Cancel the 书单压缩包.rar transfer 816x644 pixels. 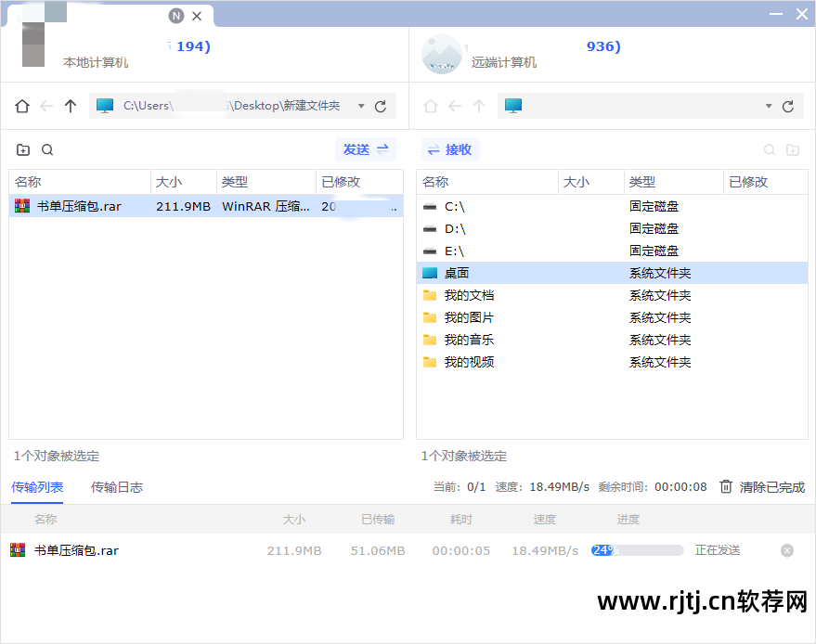tap(787, 550)
